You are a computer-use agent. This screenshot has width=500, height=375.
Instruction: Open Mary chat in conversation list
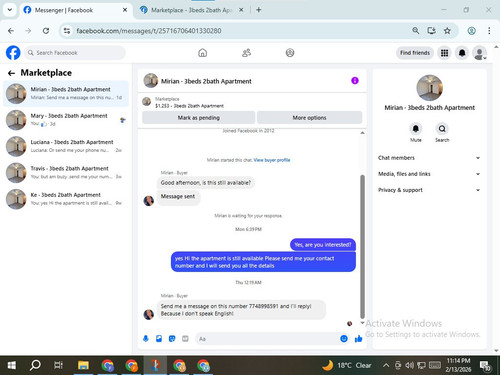[66, 120]
